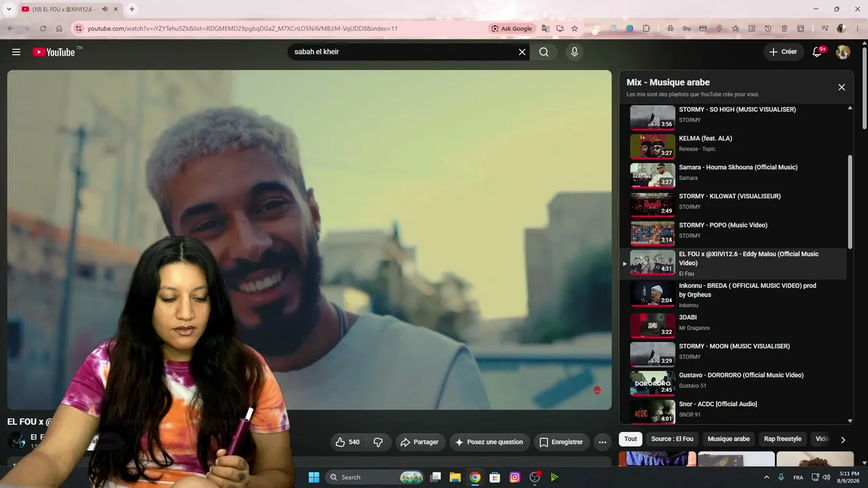The image size is (868, 488).
Task: Close the Mix - Musique arabe panel
Action: (x=842, y=87)
